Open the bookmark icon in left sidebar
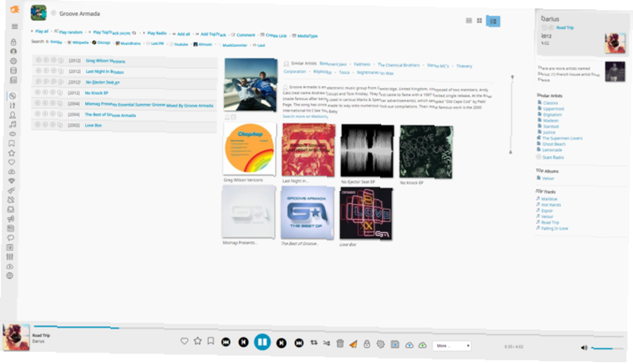This screenshot has width=633, height=364. point(11,143)
